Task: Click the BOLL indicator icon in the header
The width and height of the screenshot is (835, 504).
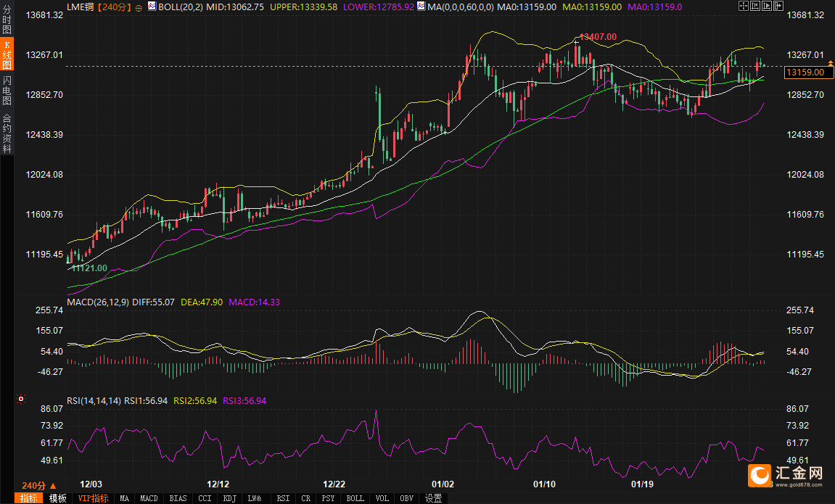Action: [152, 6]
